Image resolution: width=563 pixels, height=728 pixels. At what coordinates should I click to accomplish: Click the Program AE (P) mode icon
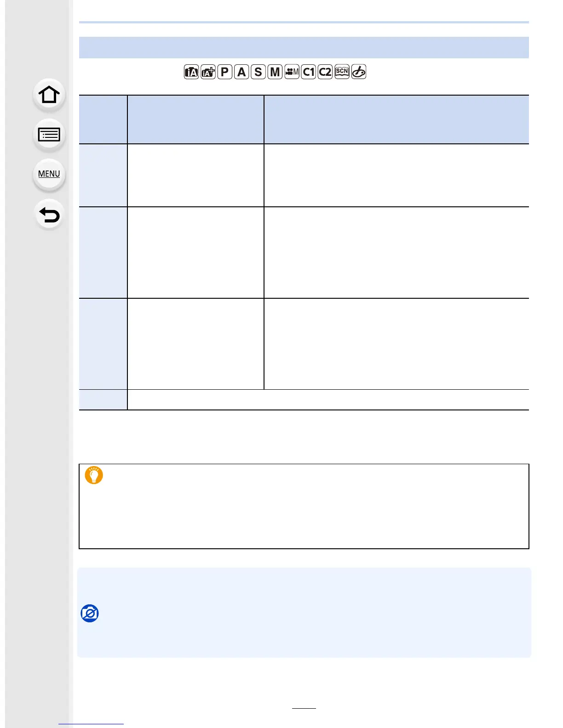coord(224,72)
